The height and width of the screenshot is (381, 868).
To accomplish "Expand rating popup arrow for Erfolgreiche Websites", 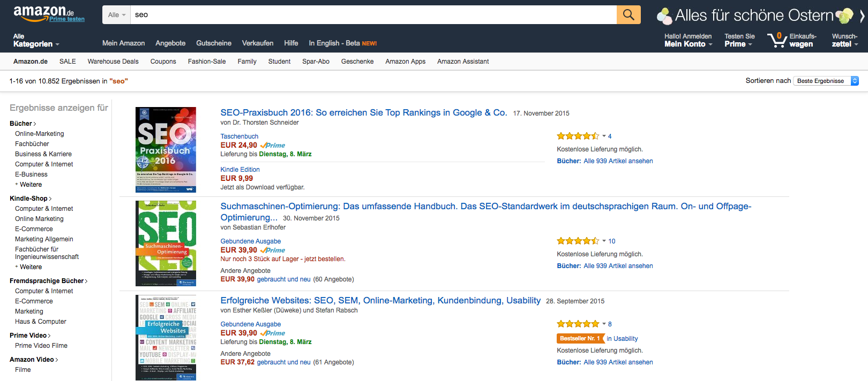I will pos(604,324).
